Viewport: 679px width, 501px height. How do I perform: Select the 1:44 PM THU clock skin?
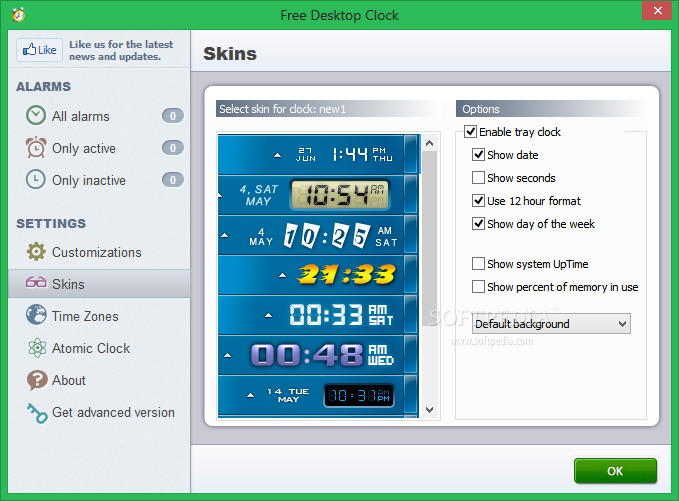318,154
